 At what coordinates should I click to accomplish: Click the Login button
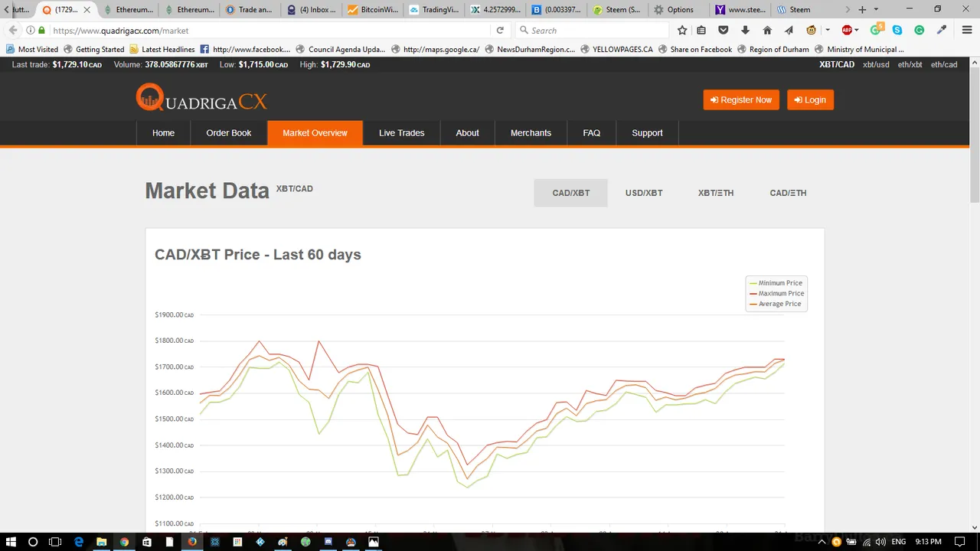click(810, 100)
